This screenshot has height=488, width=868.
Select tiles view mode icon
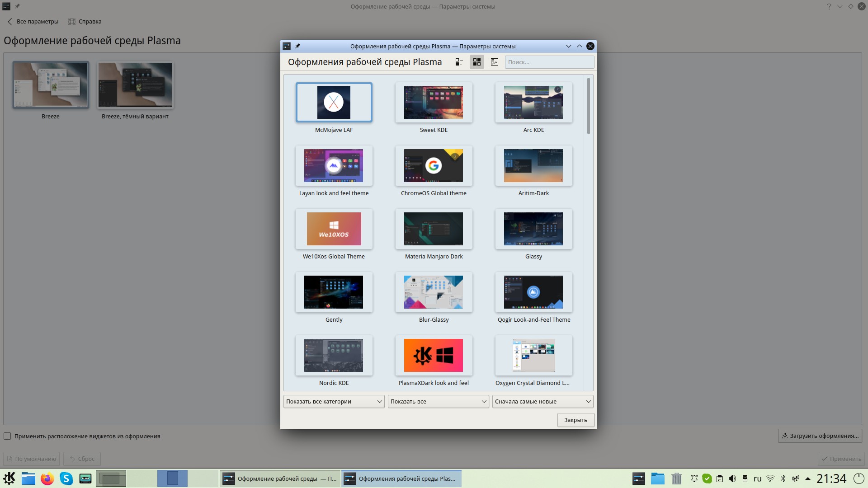coord(476,62)
